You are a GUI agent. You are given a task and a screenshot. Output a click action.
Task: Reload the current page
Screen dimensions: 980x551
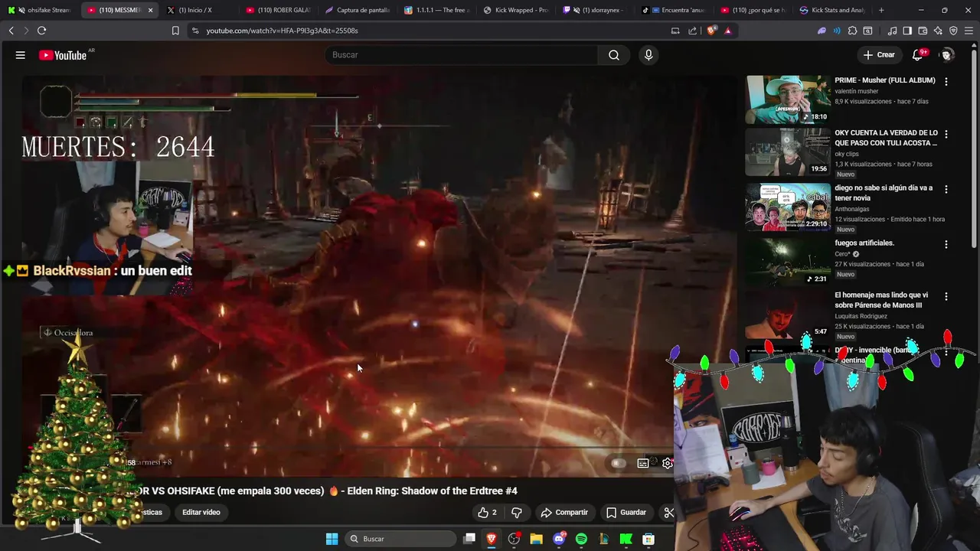pyautogui.click(x=41, y=31)
